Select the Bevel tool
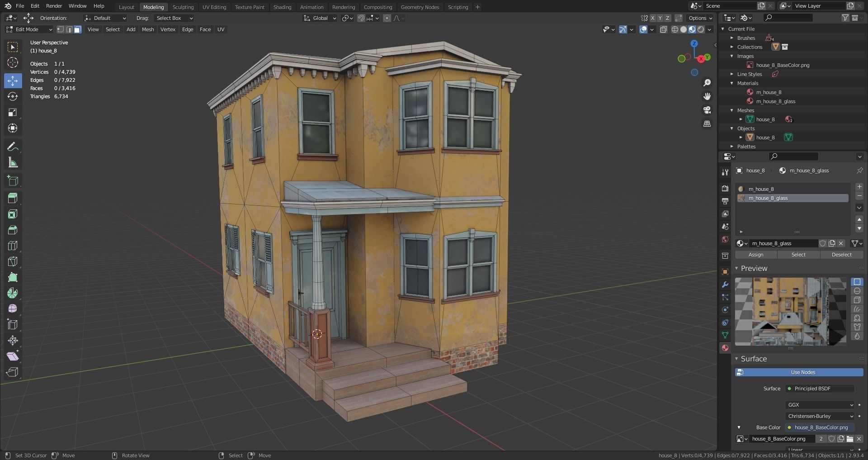Image resolution: width=868 pixels, height=460 pixels. pyautogui.click(x=13, y=230)
